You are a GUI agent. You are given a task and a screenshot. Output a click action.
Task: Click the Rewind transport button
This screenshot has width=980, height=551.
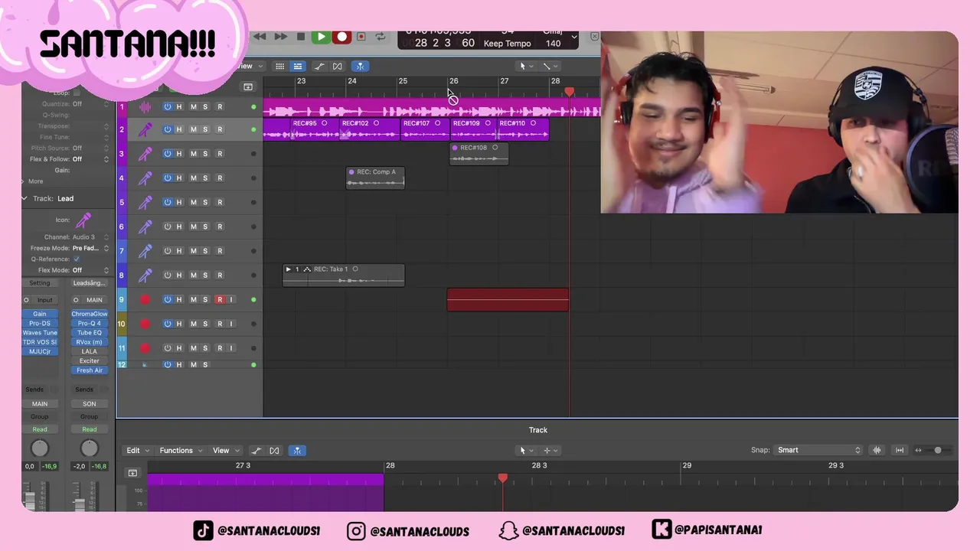[x=260, y=37]
